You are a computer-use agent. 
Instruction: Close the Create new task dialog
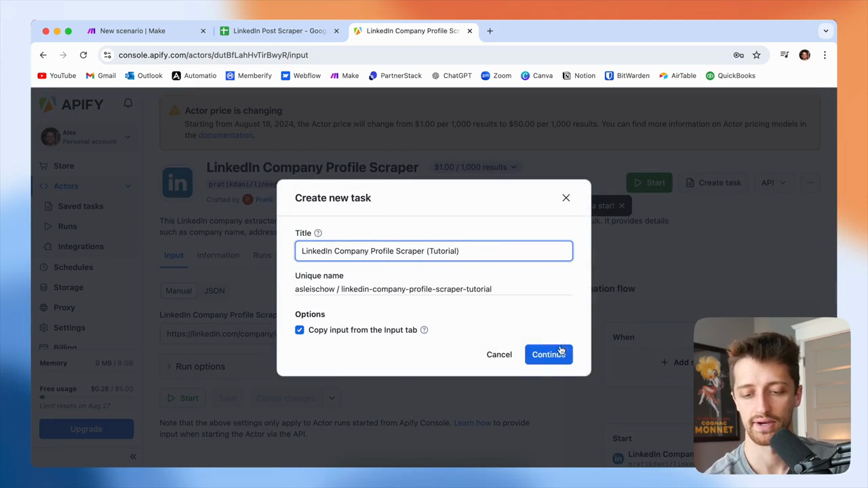coord(566,198)
